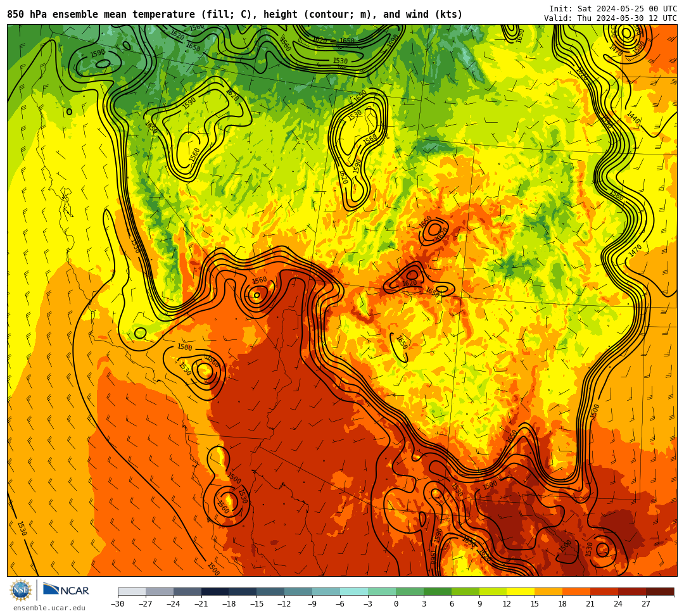Pick the orange swatch between 18 and 21
The width and height of the screenshot is (684, 616).
(x=577, y=591)
